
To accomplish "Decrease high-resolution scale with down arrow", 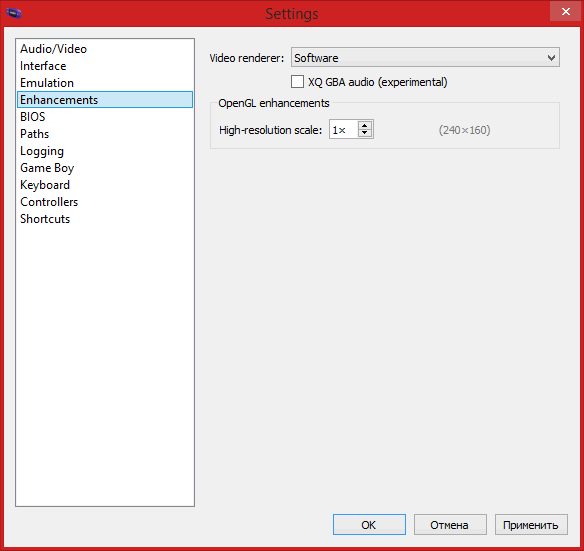I will tap(365, 133).
